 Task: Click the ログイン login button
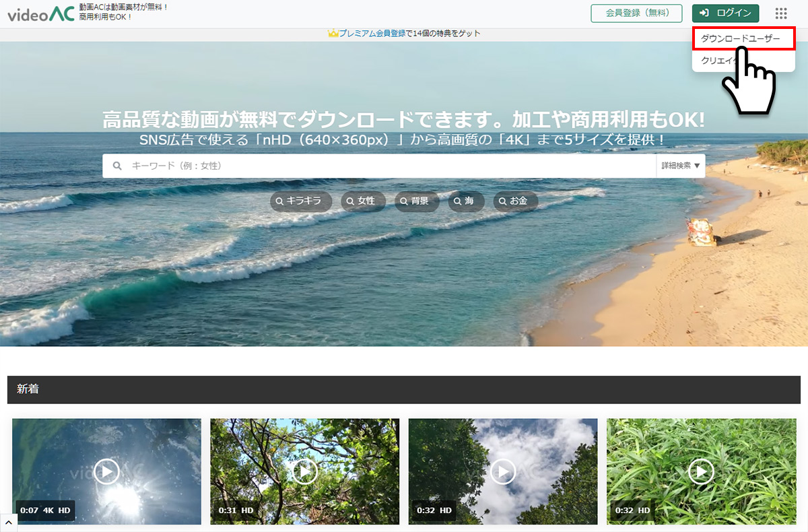(x=725, y=13)
